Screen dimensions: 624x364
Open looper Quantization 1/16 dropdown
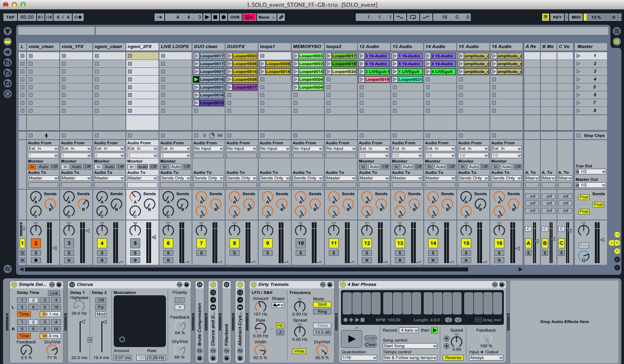coord(359,358)
